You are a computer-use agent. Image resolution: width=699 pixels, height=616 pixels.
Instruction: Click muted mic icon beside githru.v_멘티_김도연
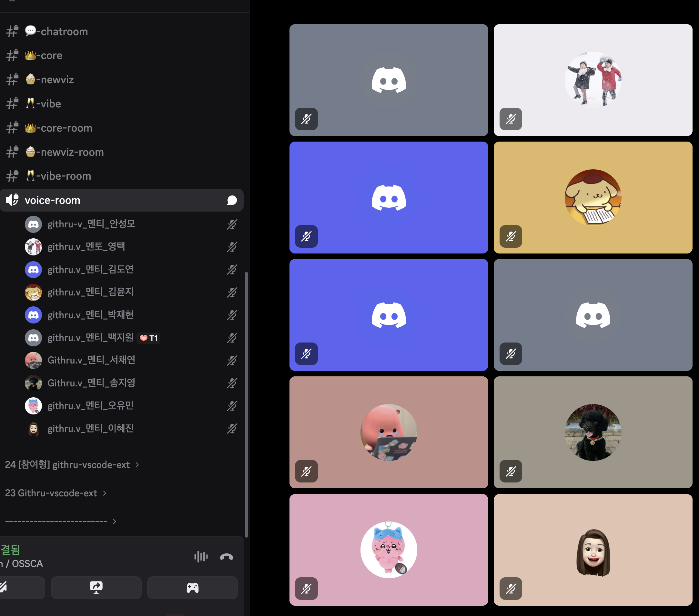(x=232, y=270)
